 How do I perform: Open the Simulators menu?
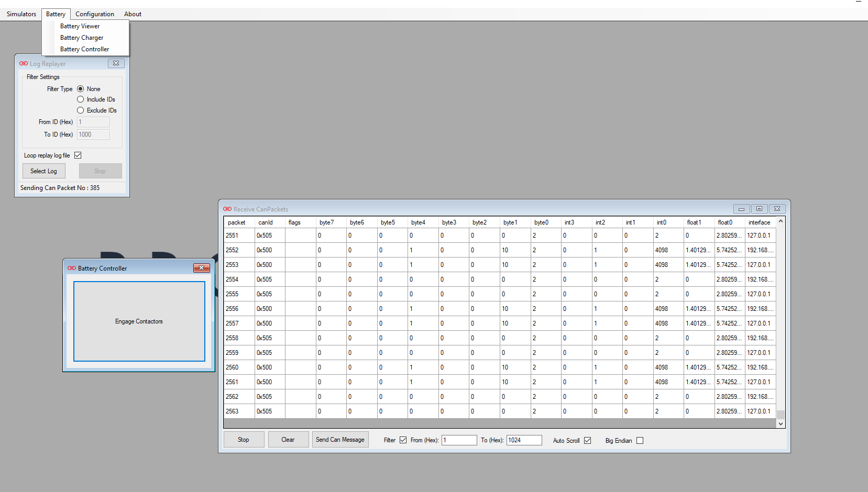(21, 14)
